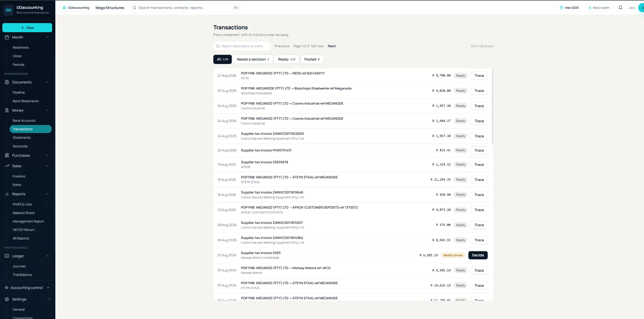Focus the global search transactions field
Viewport: 644px width, 319px height.
186,8
